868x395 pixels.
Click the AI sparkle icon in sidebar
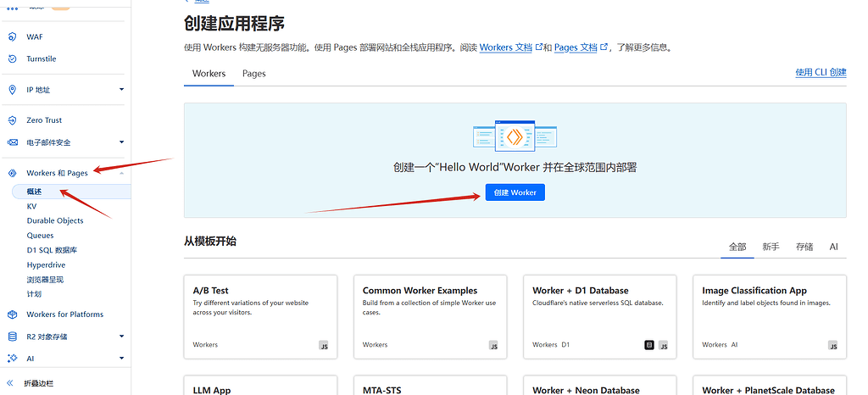tap(12, 359)
